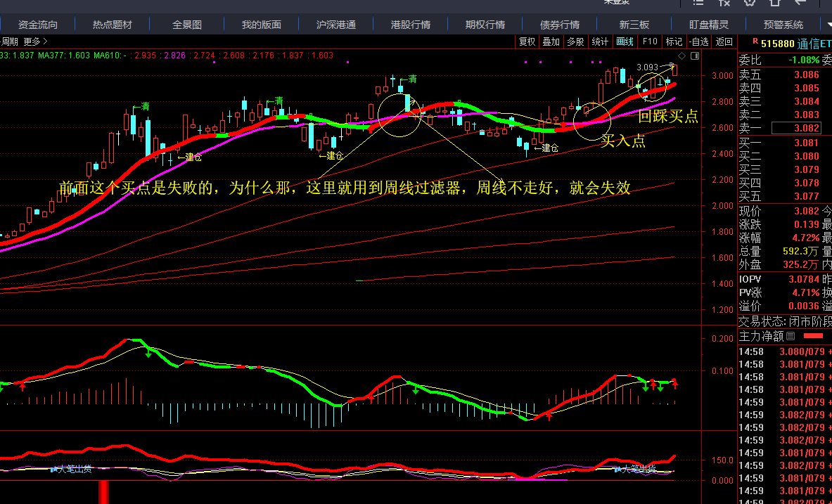Click the 涨幅 value 4.72%

805,238
